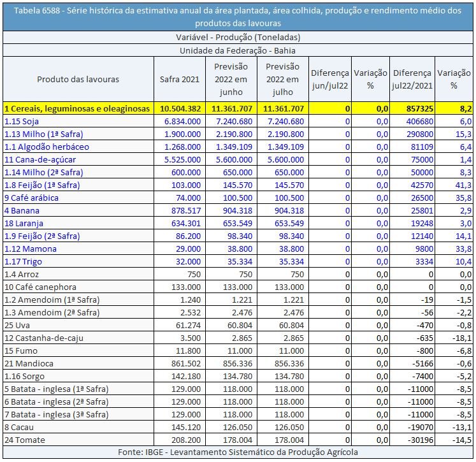
Task: Select '15 Fumo' row label
Action: click(21, 351)
